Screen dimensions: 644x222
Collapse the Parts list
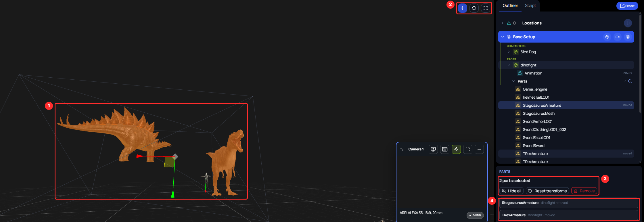coord(513,81)
